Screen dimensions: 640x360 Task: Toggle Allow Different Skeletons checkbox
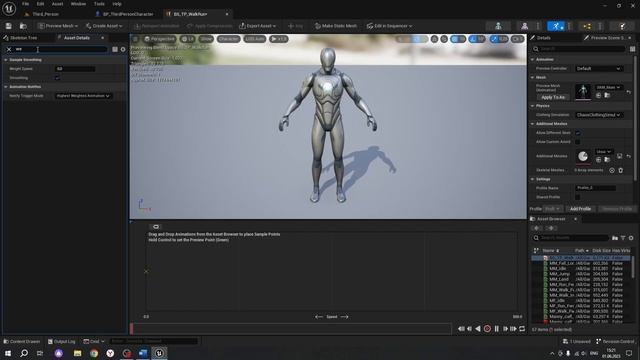[x=578, y=133]
